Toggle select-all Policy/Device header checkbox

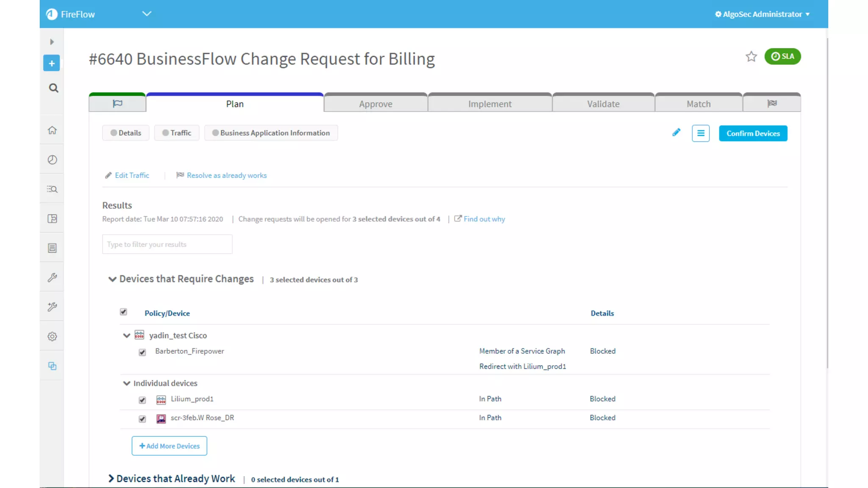coord(123,312)
